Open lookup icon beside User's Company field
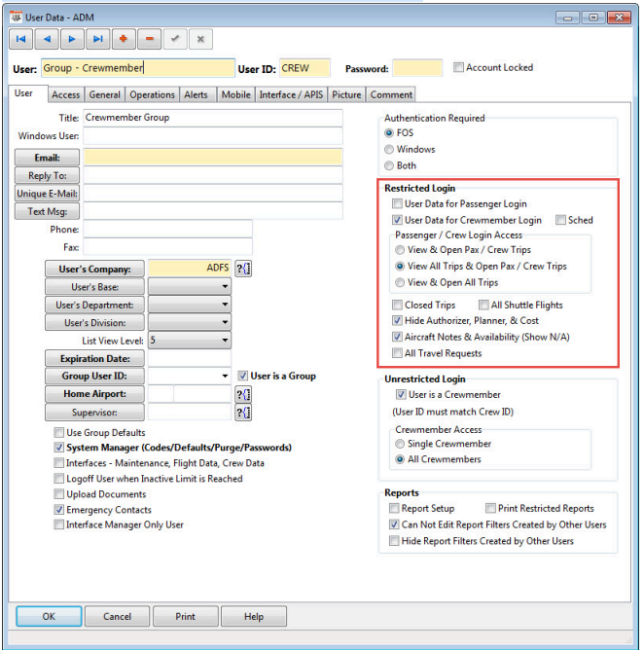 [x=243, y=269]
